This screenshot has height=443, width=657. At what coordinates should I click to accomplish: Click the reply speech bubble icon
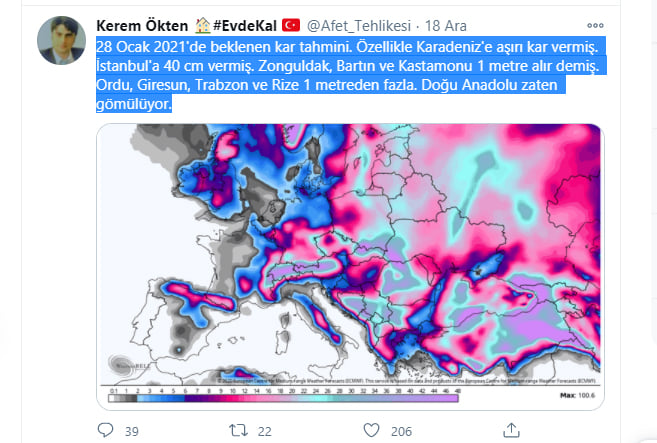pos(105,430)
